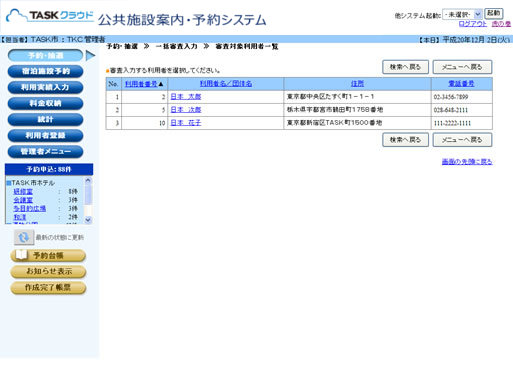Click address 東京都中央区たすく町1-1-1
This screenshot has width=513, height=366.
(x=330, y=97)
